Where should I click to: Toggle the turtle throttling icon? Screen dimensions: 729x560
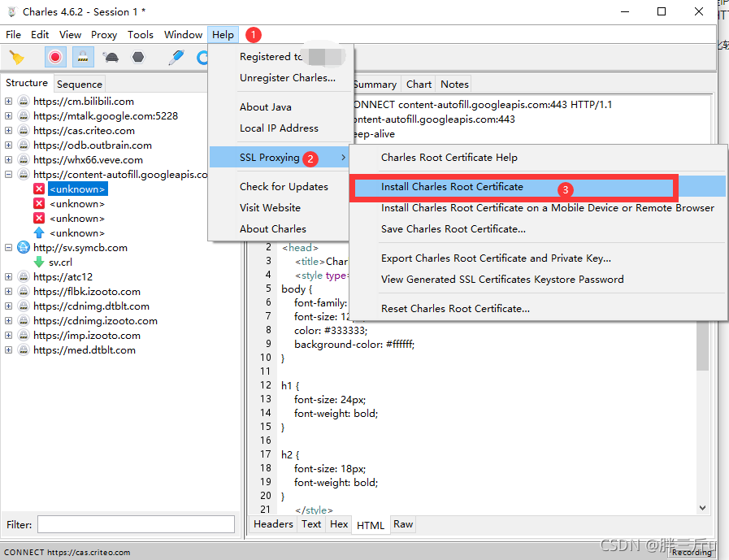click(x=111, y=57)
